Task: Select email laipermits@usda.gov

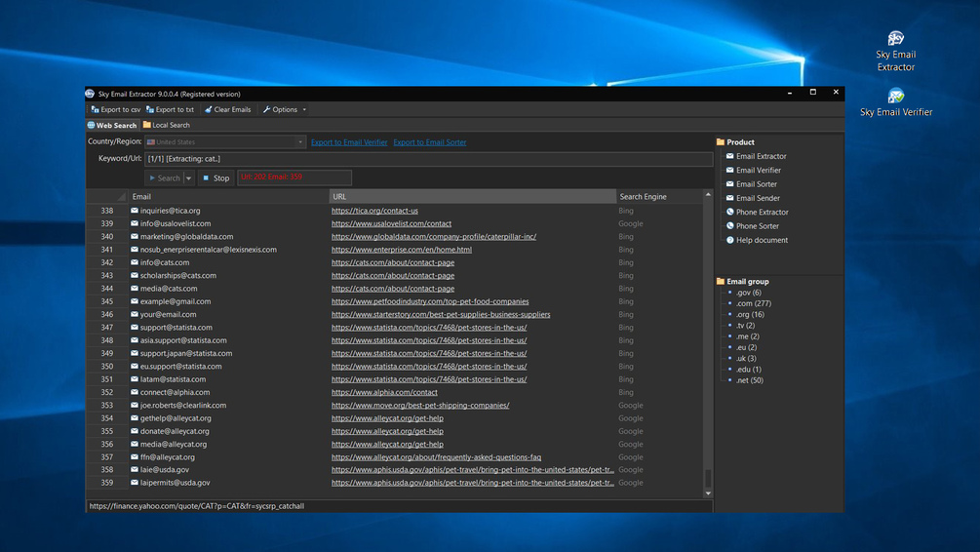Action: click(175, 483)
